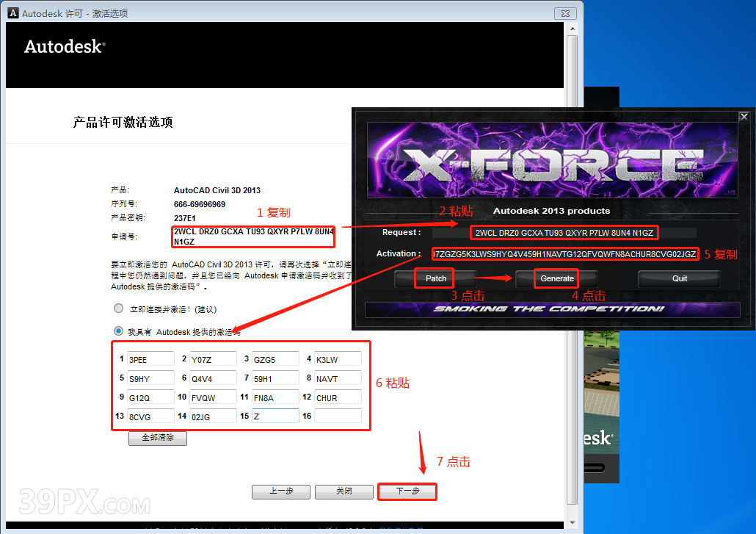Focus activation code field 8 containing NAVT
The image size is (756, 534).
[338, 378]
